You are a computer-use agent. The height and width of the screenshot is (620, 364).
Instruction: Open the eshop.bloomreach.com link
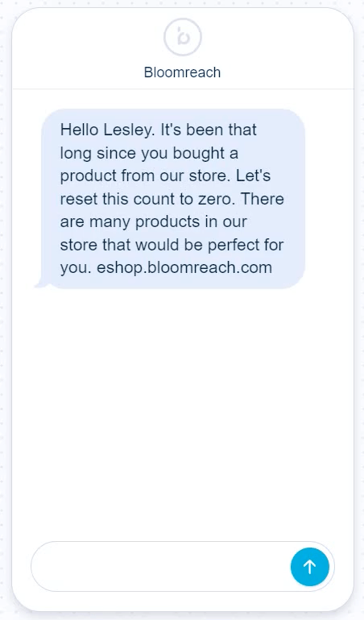pyautogui.click(x=184, y=267)
